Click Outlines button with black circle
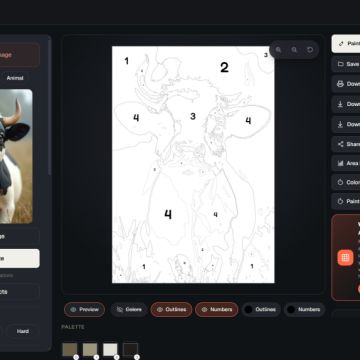Image resolution: width=360 pixels, height=360 pixels. (x=261, y=309)
